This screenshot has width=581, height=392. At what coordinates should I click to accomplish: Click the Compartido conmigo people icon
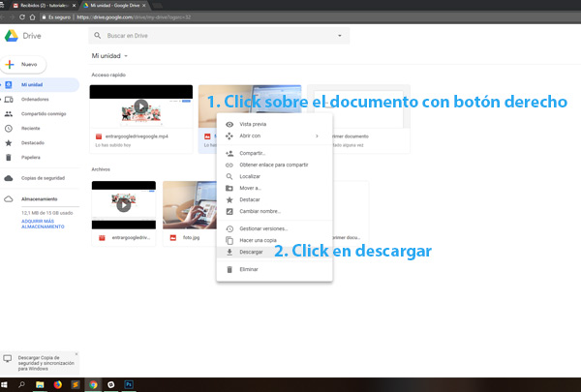coord(9,113)
